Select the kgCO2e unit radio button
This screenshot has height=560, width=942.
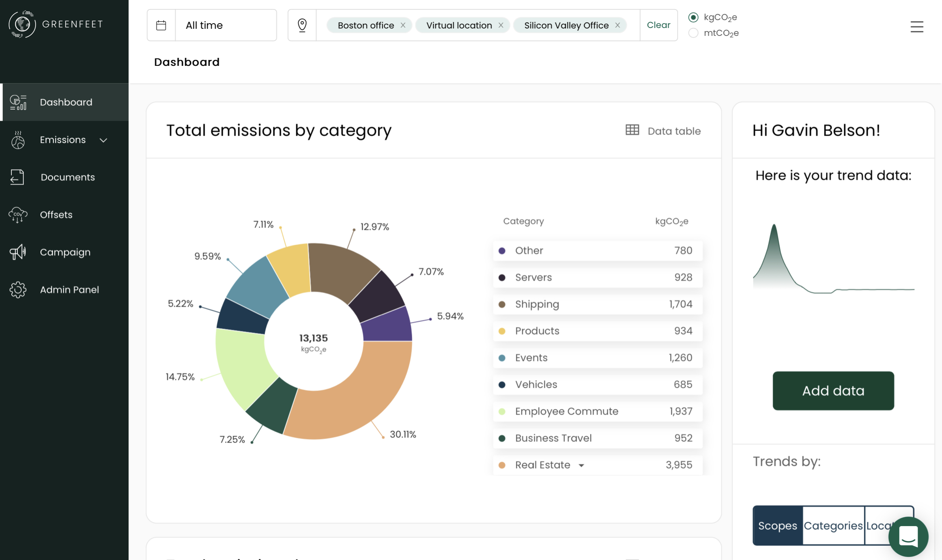[x=693, y=17]
